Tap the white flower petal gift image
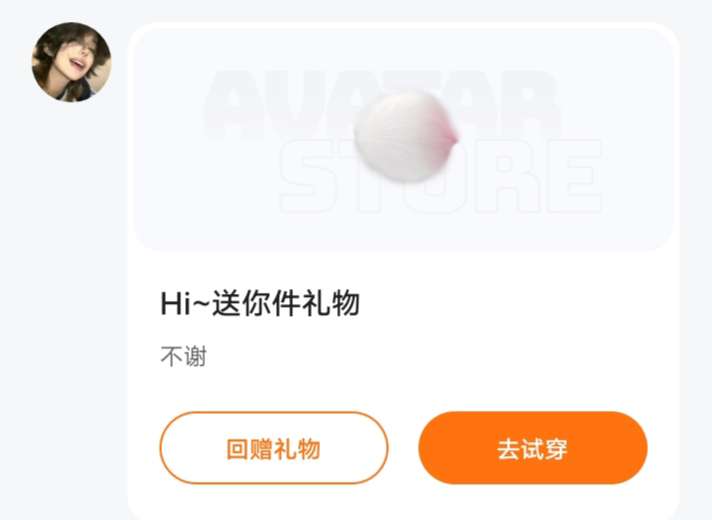Image resolution: width=712 pixels, height=520 pixels. tap(406, 135)
